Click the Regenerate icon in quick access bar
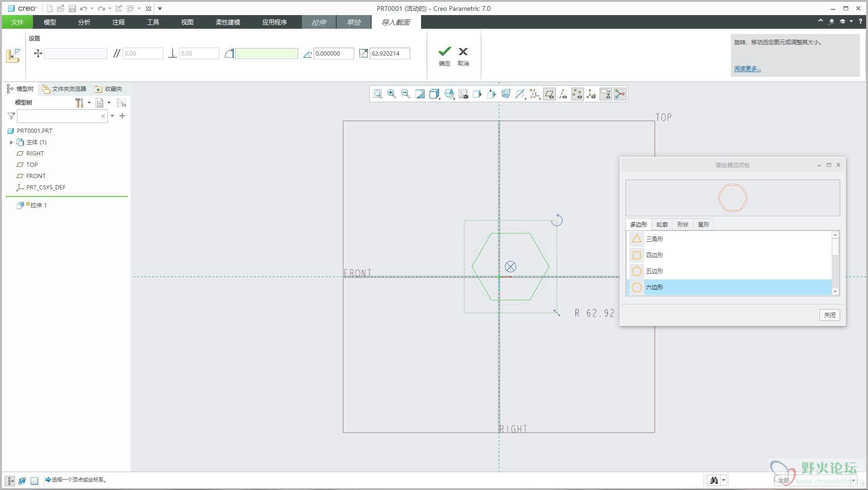The width and height of the screenshot is (868, 490). point(119,8)
